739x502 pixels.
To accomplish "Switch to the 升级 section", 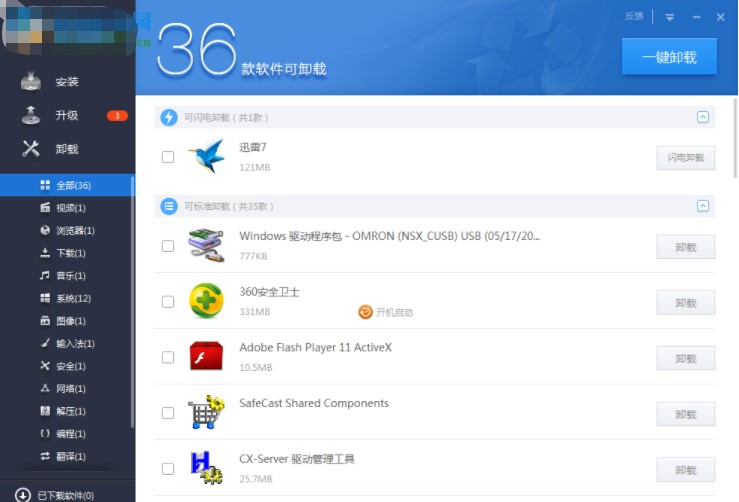I will (67, 115).
